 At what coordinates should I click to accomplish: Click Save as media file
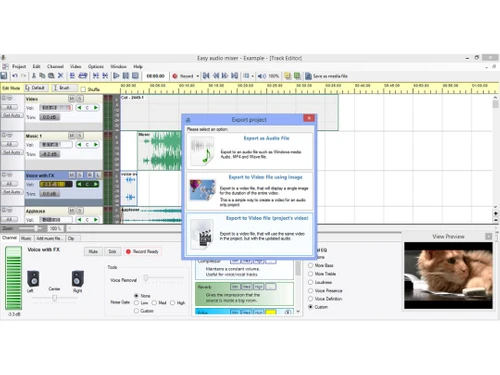[x=326, y=76]
